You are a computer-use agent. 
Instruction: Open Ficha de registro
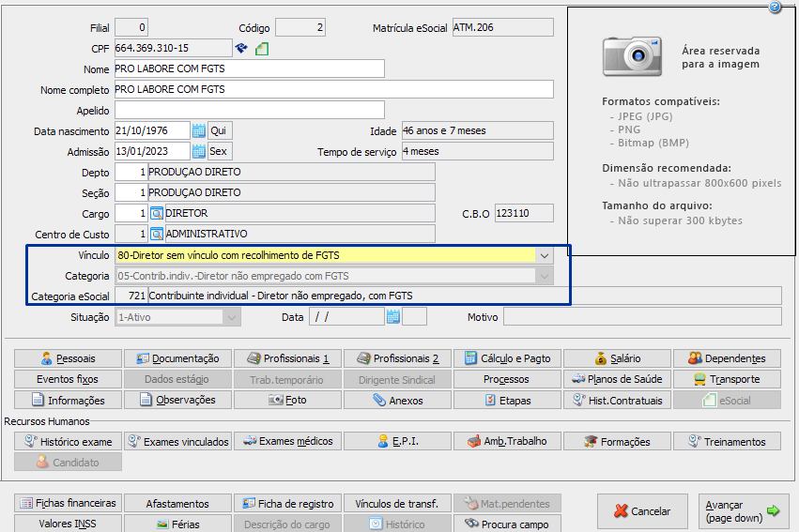(288, 503)
